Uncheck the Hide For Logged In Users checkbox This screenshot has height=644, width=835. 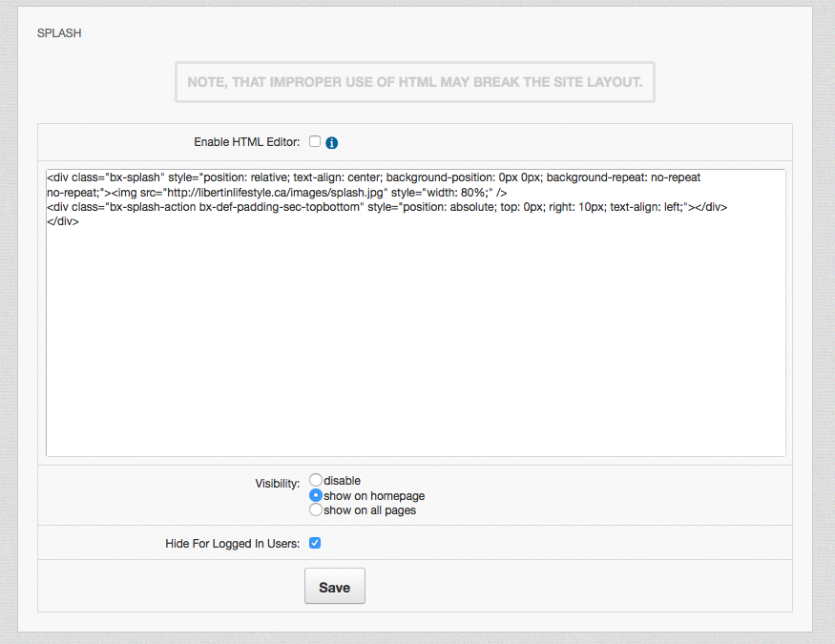315,544
